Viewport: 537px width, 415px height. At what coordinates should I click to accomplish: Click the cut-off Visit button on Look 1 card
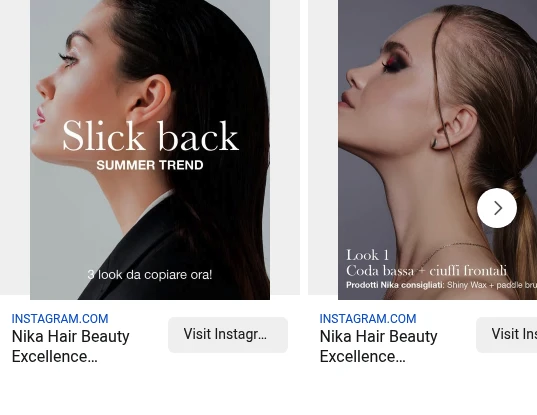[507, 335]
